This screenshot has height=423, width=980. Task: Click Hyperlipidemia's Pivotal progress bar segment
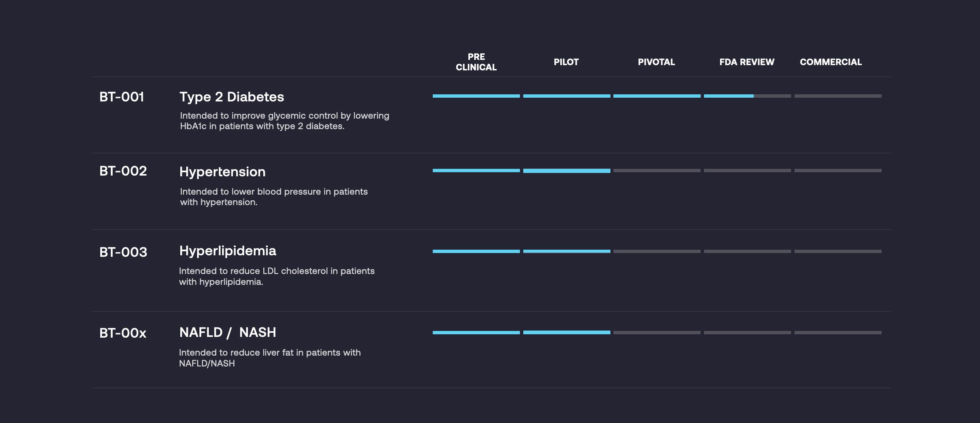pos(656,251)
